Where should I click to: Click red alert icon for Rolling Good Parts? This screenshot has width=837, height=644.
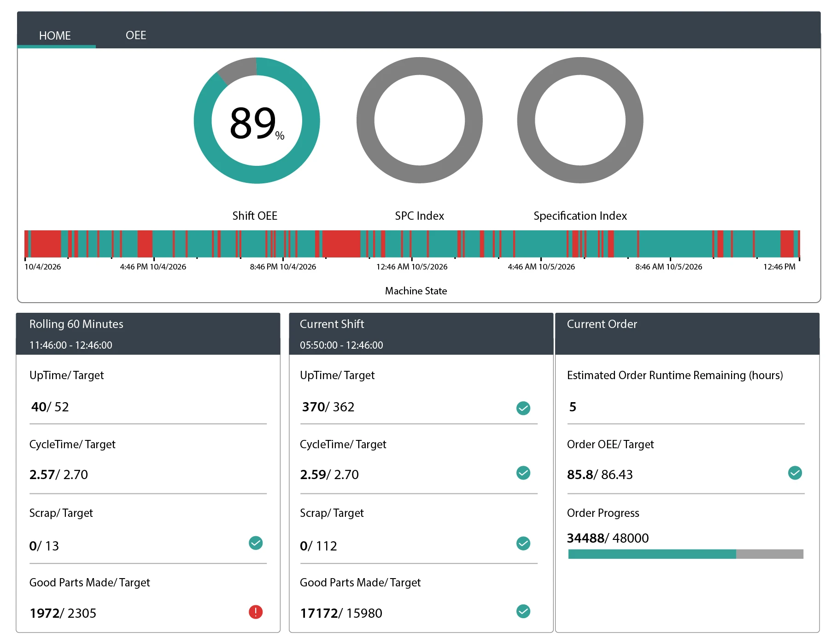256,612
